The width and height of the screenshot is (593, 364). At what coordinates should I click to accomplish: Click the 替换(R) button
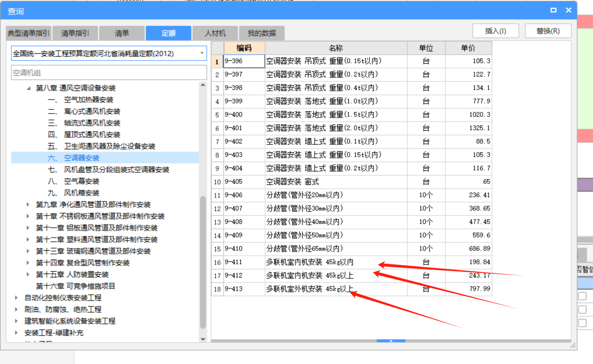548,31
